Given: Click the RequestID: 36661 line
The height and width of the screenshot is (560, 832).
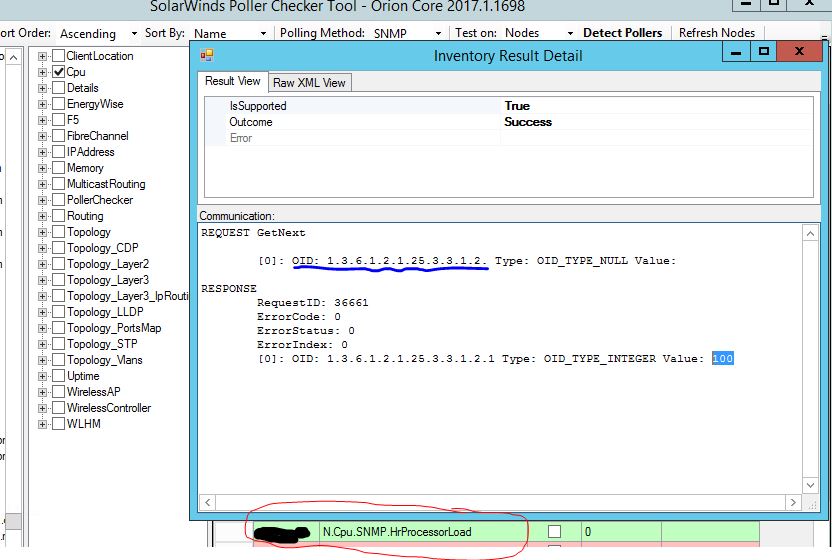Looking at the screenshot, I should point(313,303).
